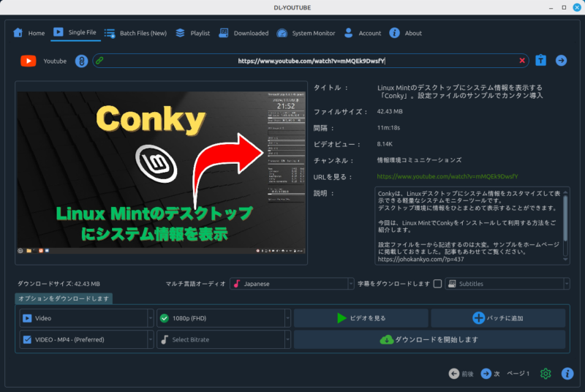This screenshot has width=585, height=392.
Task: Click the clear URL red X icon
Action: (x=522, y=61)
